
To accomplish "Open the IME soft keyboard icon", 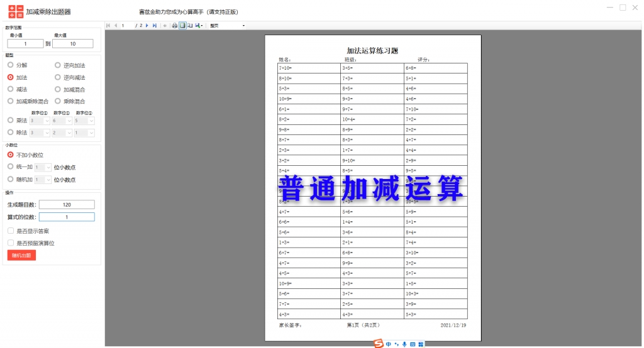I will pyautogui.click(x=413, y=344).
